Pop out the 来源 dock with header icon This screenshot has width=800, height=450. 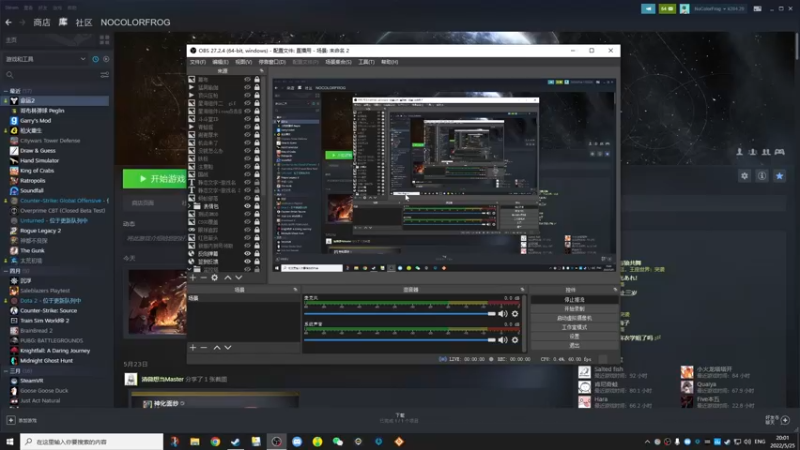tap(261, 71)
